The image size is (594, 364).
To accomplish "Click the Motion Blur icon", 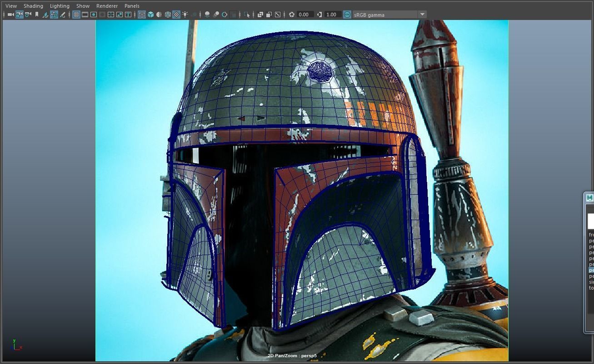I will (x=216, y=15).
